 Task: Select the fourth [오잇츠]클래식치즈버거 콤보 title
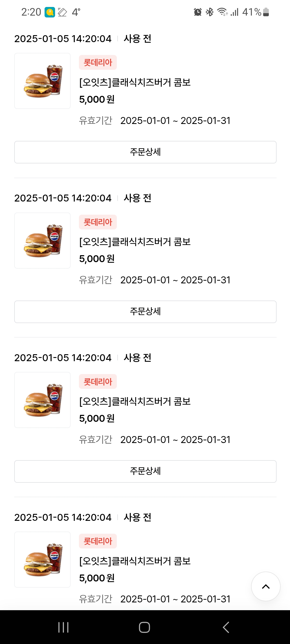(135, 561)
